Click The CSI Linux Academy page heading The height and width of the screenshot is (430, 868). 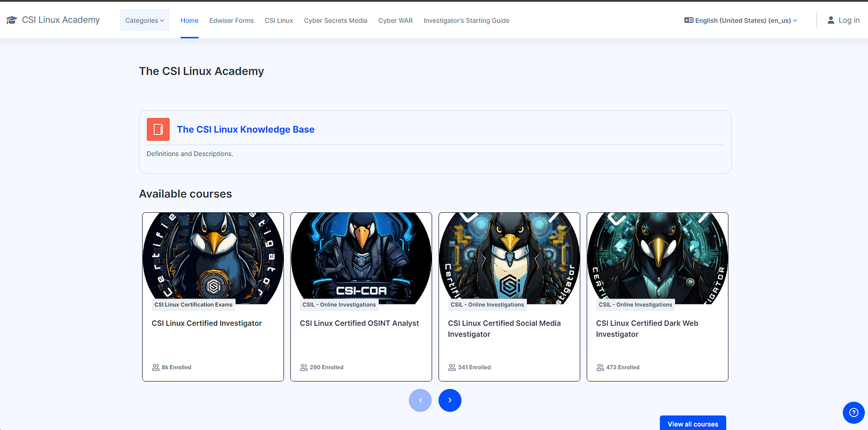pos(201,71)
